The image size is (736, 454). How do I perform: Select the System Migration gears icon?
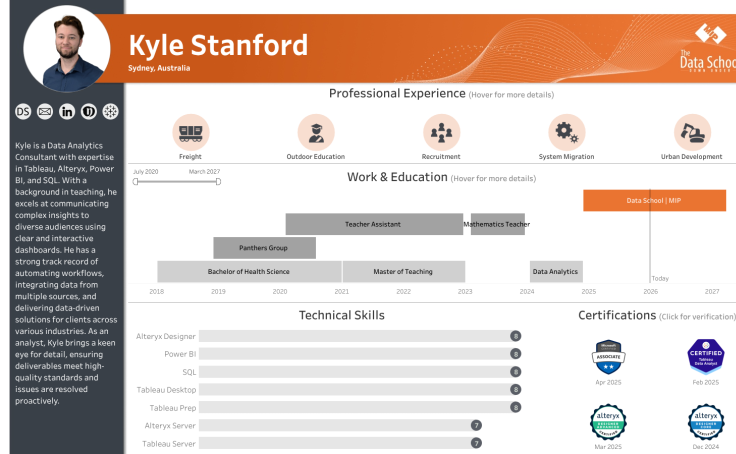(567, 132)
